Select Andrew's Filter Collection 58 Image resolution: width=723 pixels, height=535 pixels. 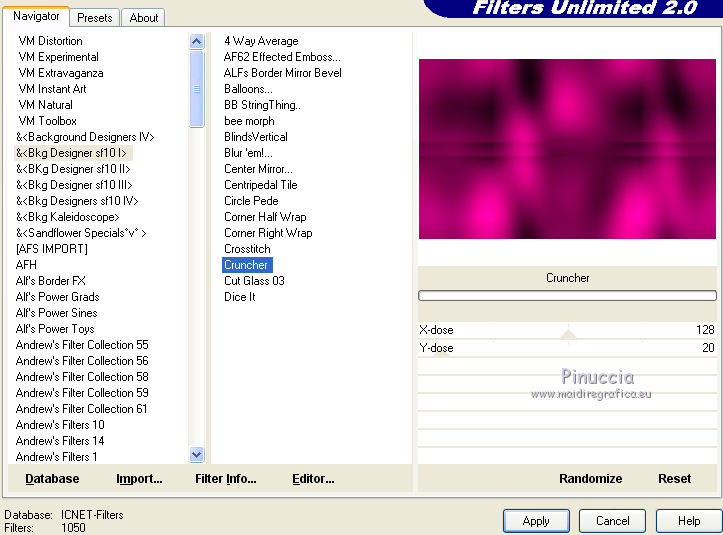82,377
